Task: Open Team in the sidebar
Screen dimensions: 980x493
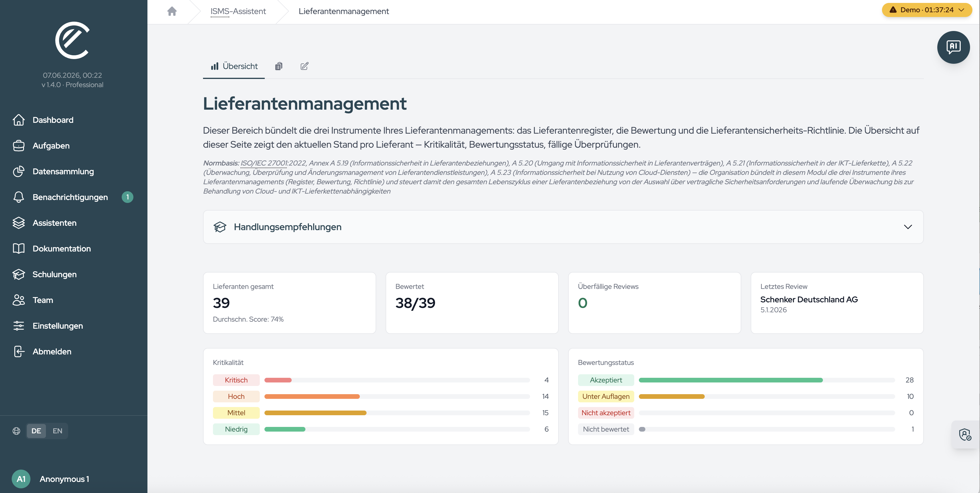Action: click(x=43, y=300)
